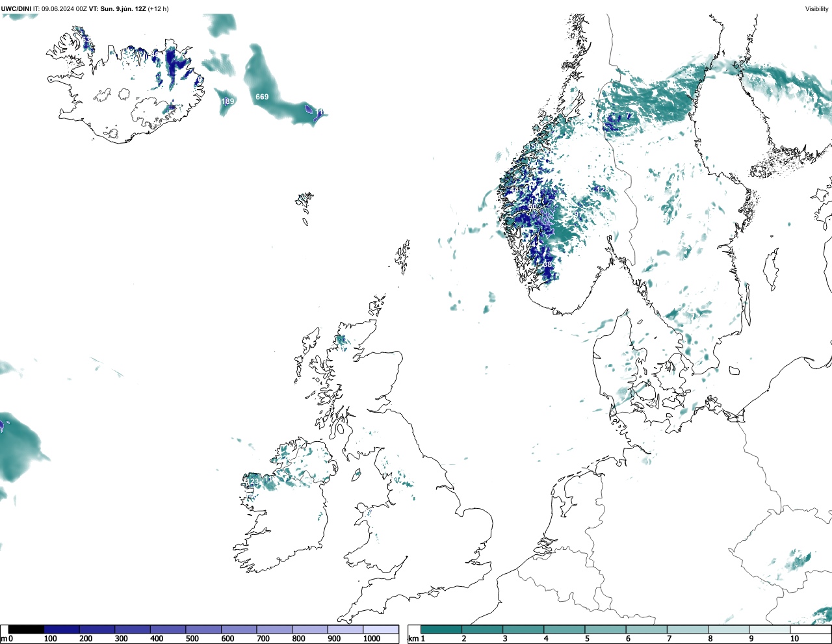Click the 8 tick label on km legend
This screenshot has width=832, height=644.
pos(710,639)
